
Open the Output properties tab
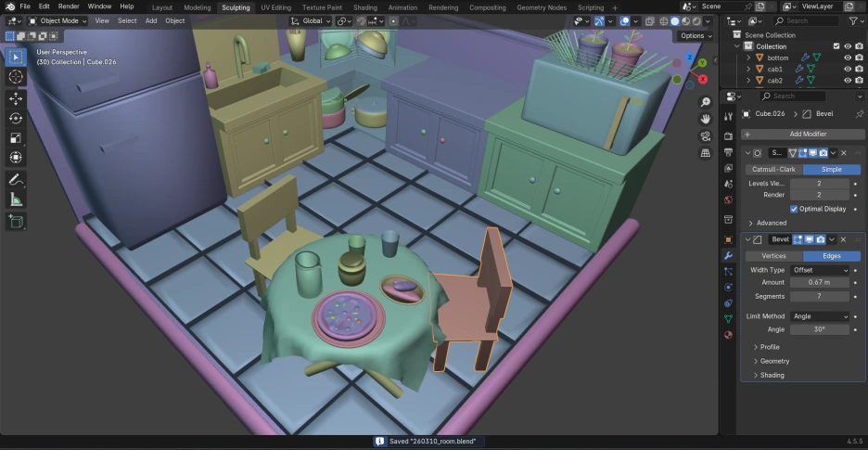(x=729, y=152)
